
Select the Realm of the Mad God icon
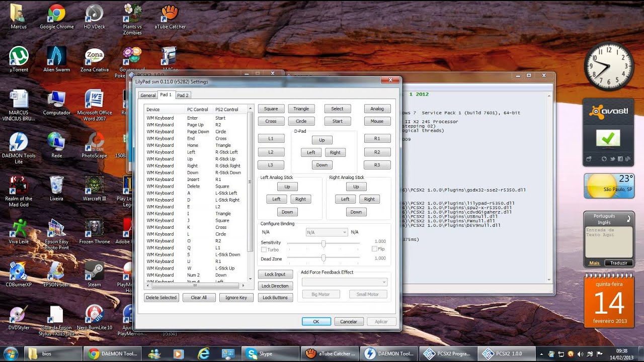click(x=19, y=192)
